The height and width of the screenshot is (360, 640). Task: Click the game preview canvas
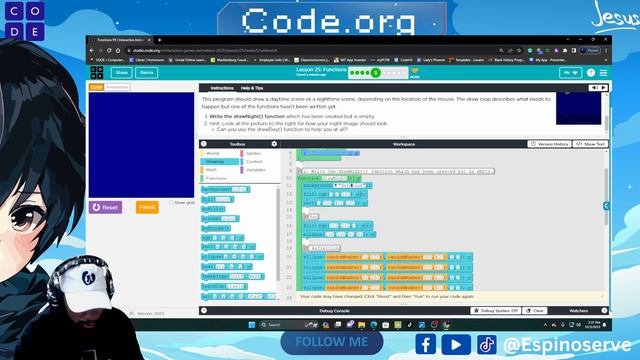click(x=142, y=145)
